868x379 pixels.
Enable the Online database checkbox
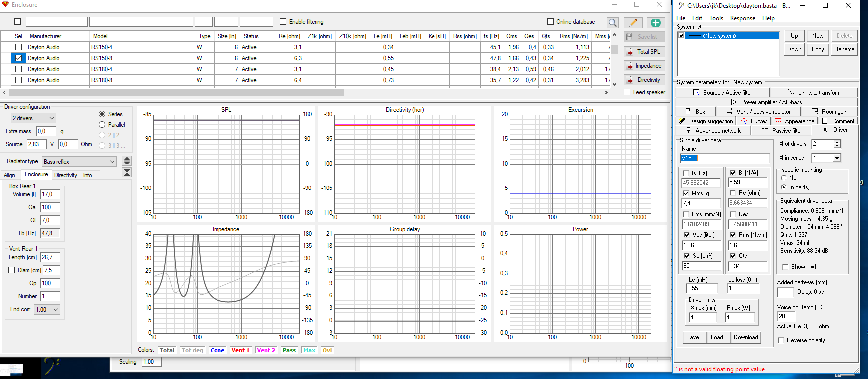550,22
